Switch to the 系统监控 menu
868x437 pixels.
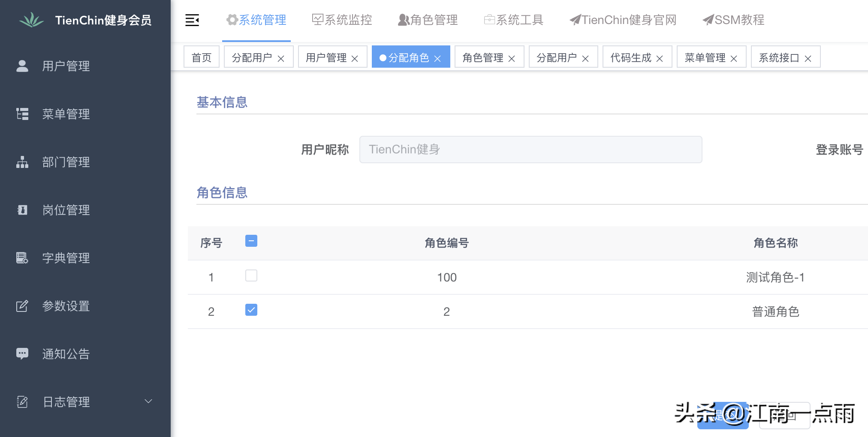[341, 20]
